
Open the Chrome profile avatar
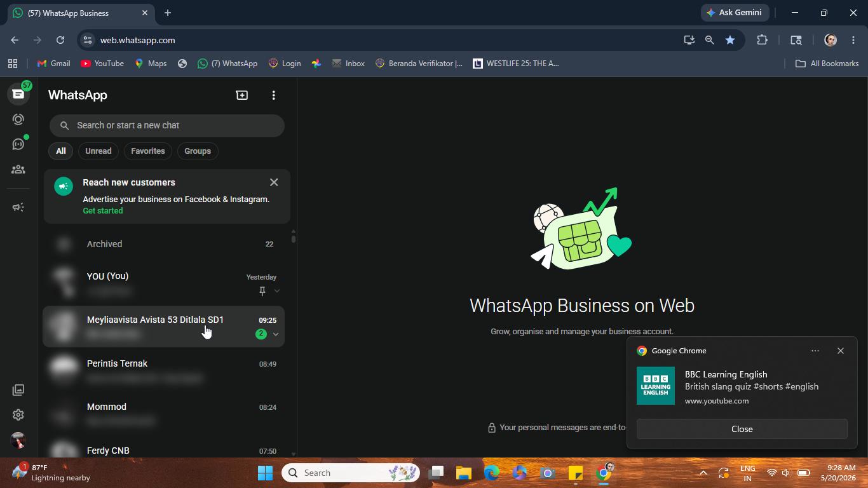pos(830,40)
